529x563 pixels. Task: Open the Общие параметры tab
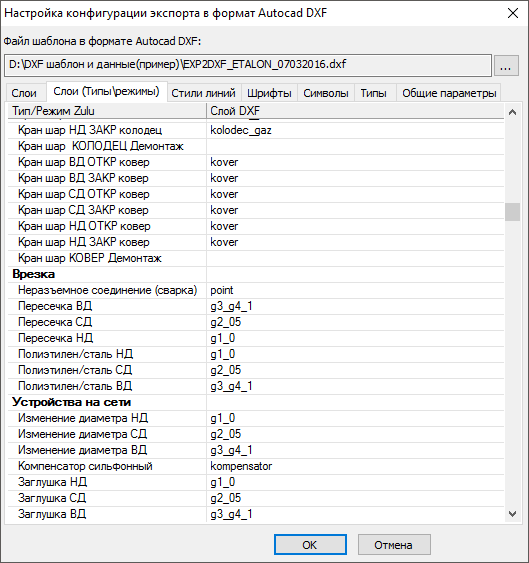[x=449, y=93]
